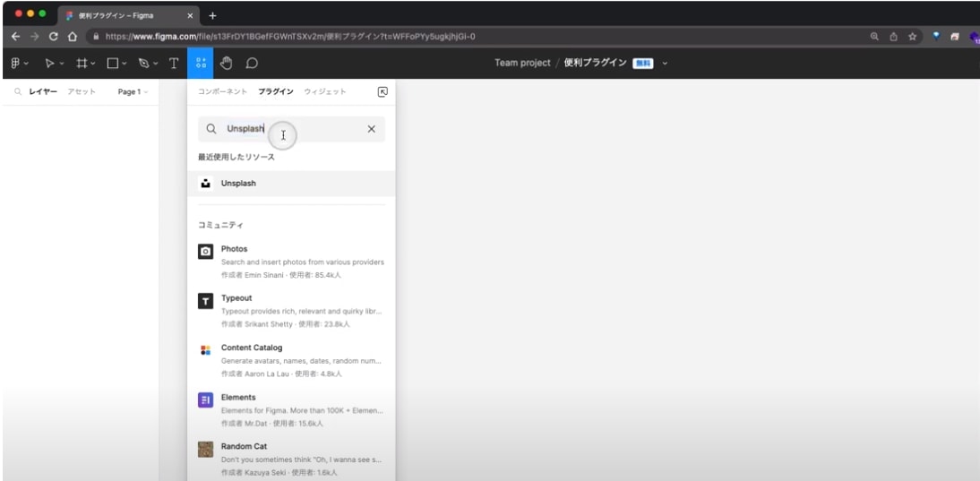Select the Hand tool
Screen dimensions: 980x481
(226, 63)
